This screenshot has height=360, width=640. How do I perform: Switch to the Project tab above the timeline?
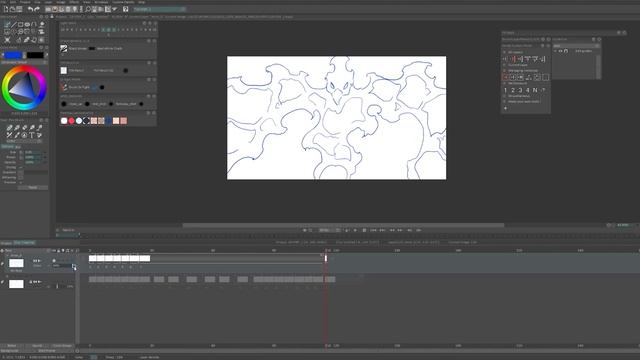pyautogui.click(x=7, y=243)
